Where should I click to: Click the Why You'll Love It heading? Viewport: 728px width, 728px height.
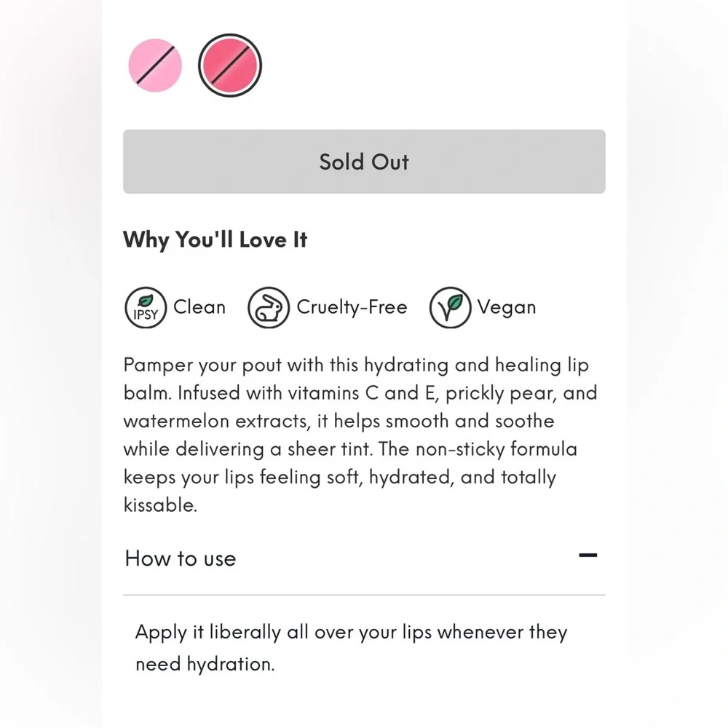[215, 240]
